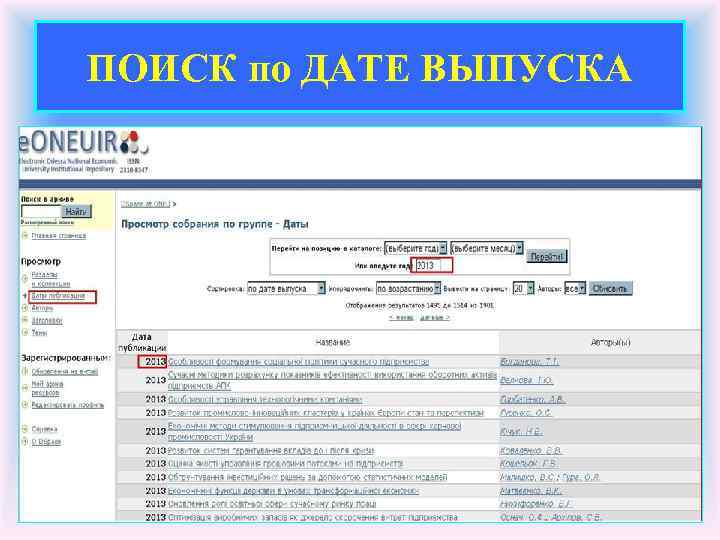Click bullet icon beside Заголовки

[25, 320]
